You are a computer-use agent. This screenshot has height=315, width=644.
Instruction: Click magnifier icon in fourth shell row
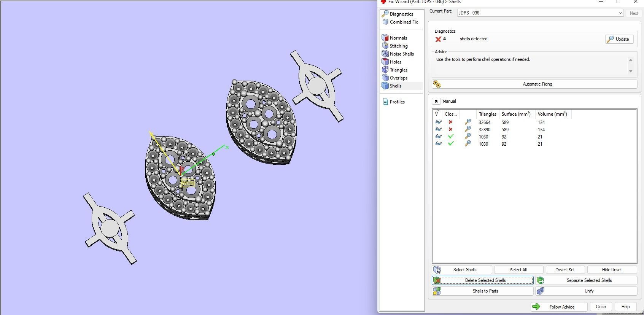pyautogui.click(x=467, y=144)
